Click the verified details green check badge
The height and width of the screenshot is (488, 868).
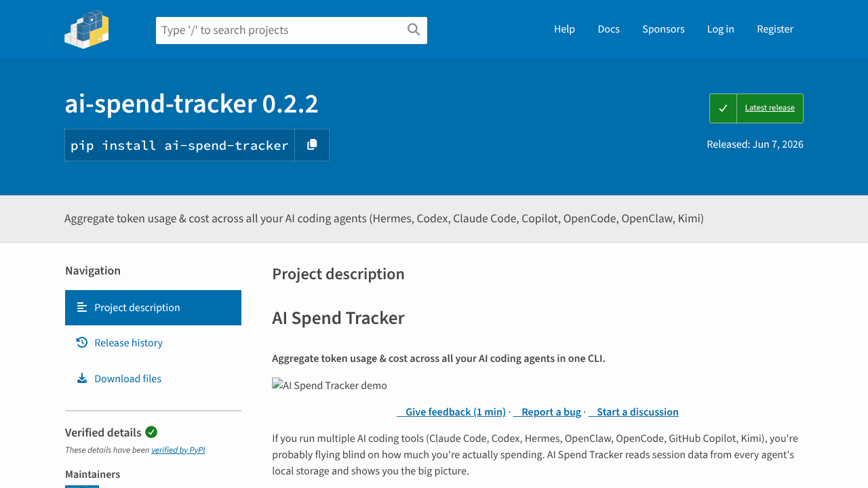pos(151,432)
